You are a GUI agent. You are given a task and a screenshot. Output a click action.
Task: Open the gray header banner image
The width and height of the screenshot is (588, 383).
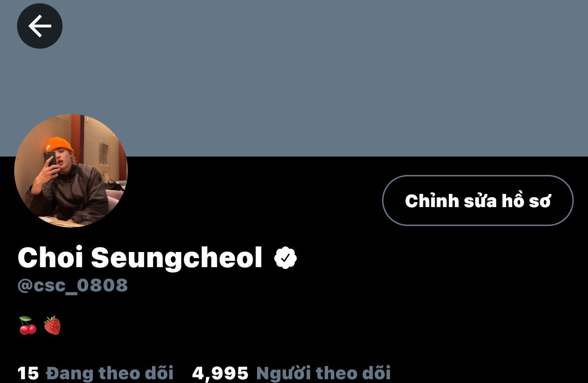coord(294,78)
